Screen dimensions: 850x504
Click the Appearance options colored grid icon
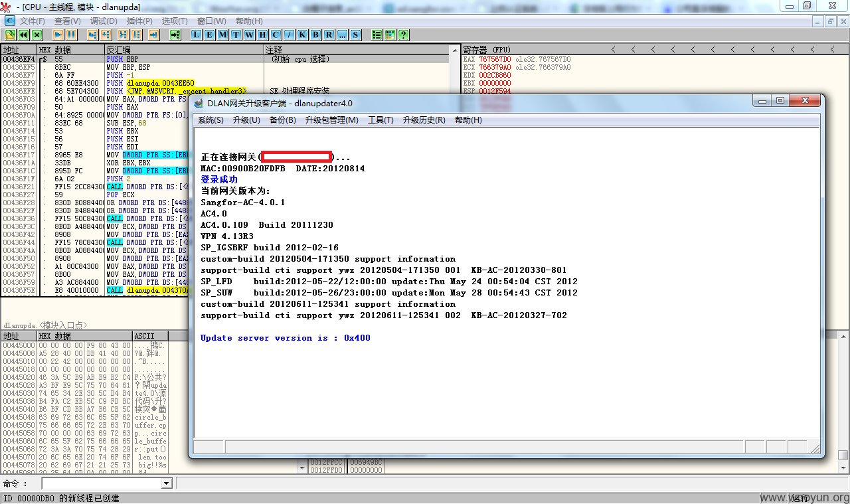390,35
